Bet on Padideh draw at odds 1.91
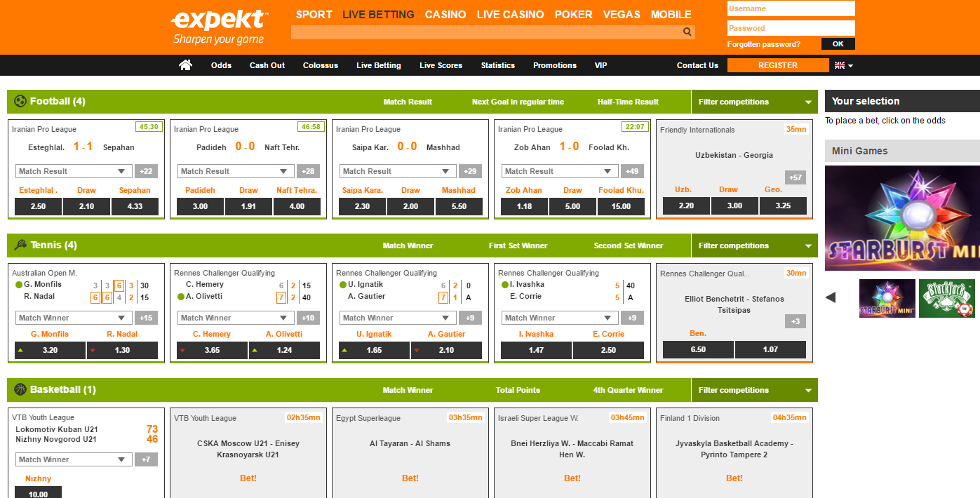This screenshot has height=498, width=980. tap(248, 206)
